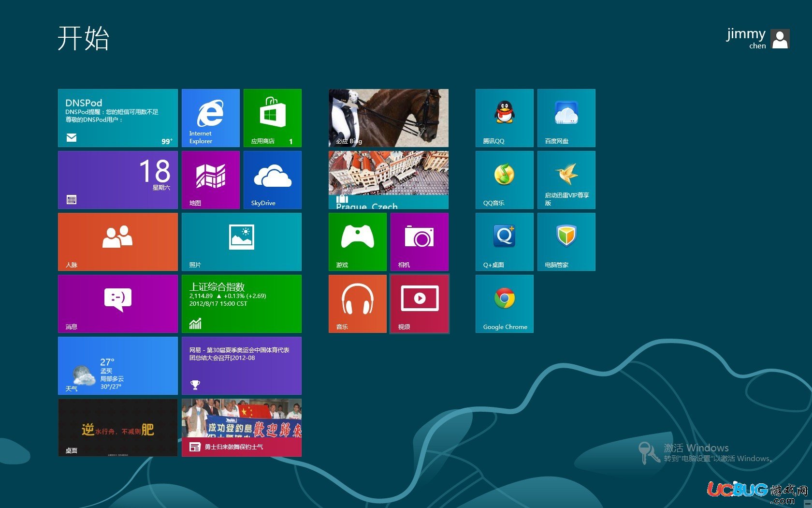Launch 腾讯QQ tile

coord(505,118)
